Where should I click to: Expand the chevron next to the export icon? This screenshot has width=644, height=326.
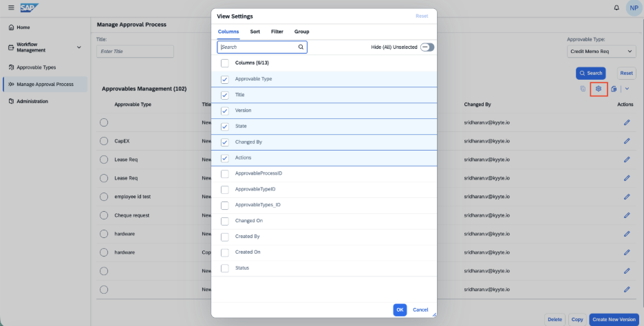627,89
